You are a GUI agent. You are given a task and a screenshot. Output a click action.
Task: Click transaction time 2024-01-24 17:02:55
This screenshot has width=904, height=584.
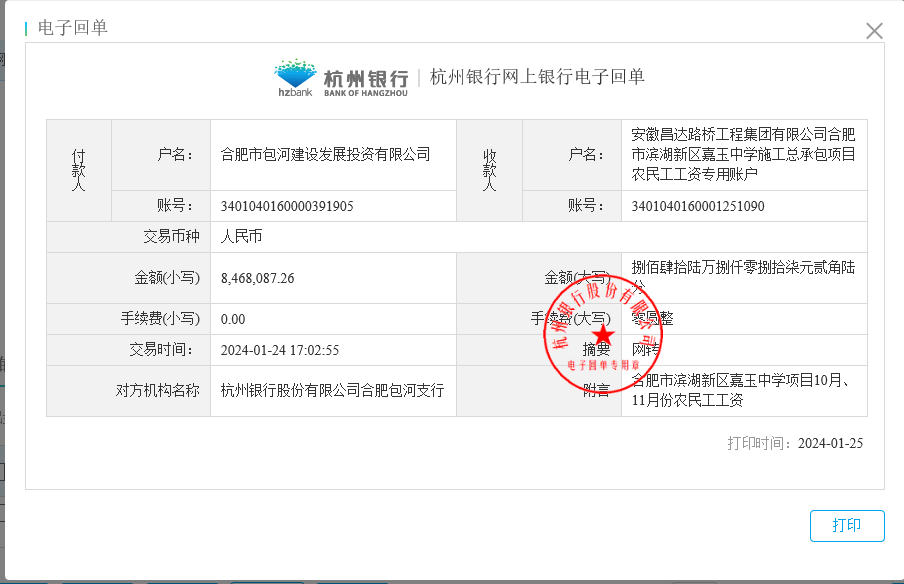[280, 350]
